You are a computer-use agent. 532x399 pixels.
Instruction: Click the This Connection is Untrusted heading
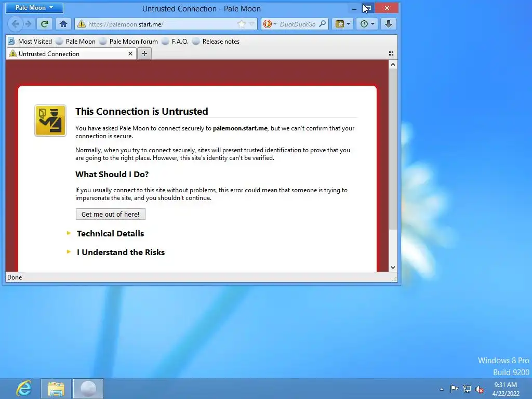coord(142,111)
